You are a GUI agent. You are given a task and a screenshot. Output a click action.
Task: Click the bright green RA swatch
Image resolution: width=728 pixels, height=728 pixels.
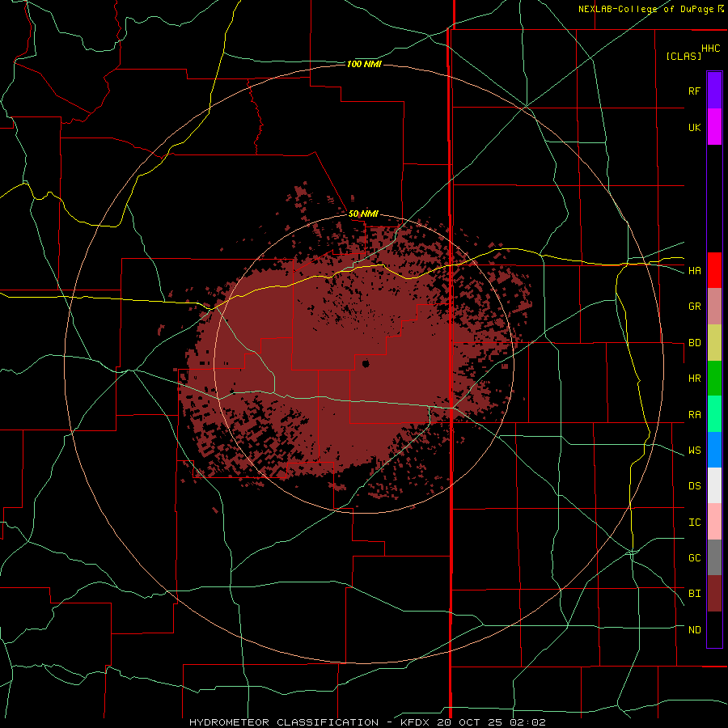coord(714,414)
